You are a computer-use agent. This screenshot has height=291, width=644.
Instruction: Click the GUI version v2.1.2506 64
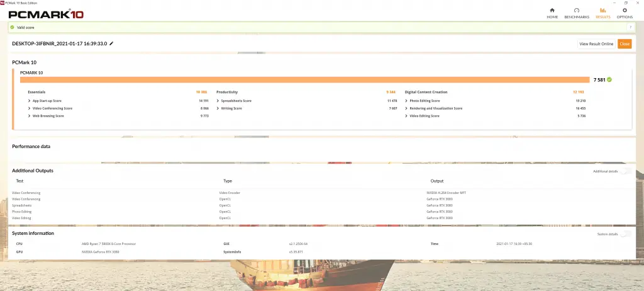[x=298, y=244]
